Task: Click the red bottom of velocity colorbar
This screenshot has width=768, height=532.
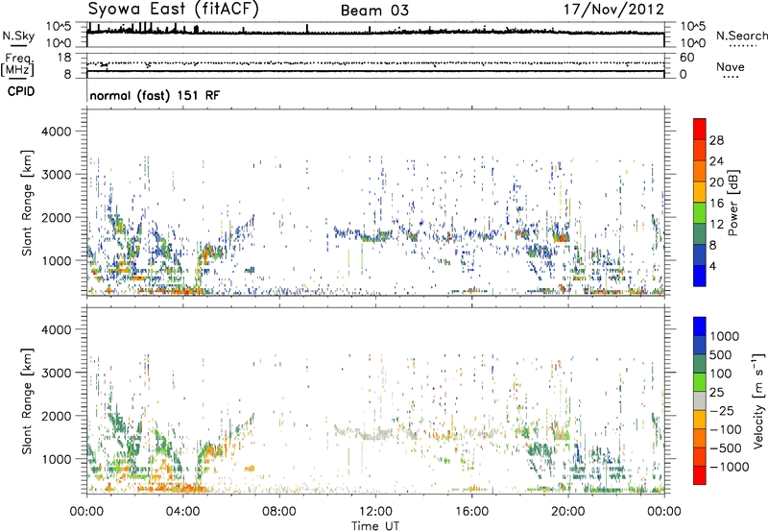Action: point(700,475)
